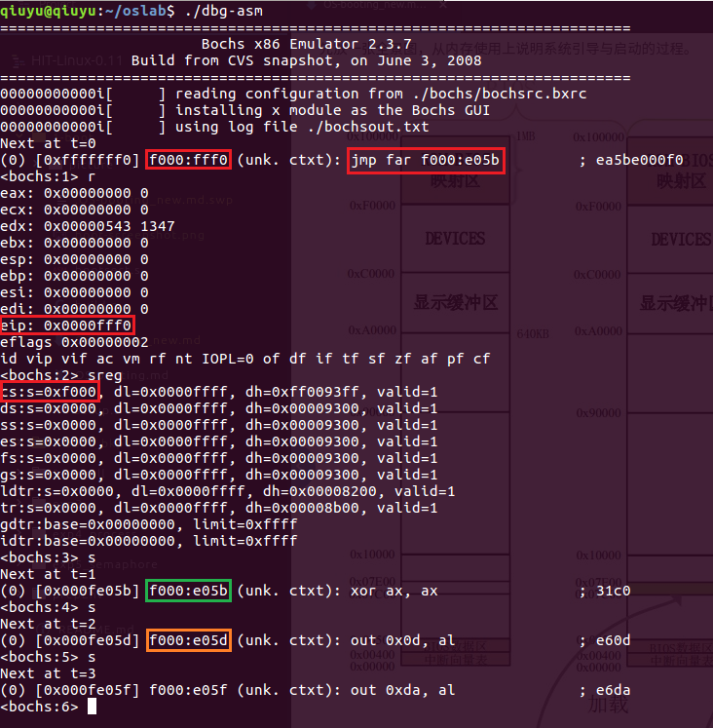Click the "esp: 0x00000000" register line
The image size is (713, 728).
[74, 259]
